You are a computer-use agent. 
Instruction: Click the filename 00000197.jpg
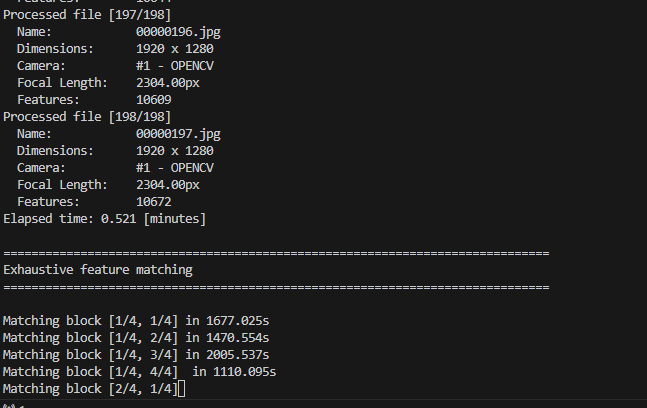point(178,134)
